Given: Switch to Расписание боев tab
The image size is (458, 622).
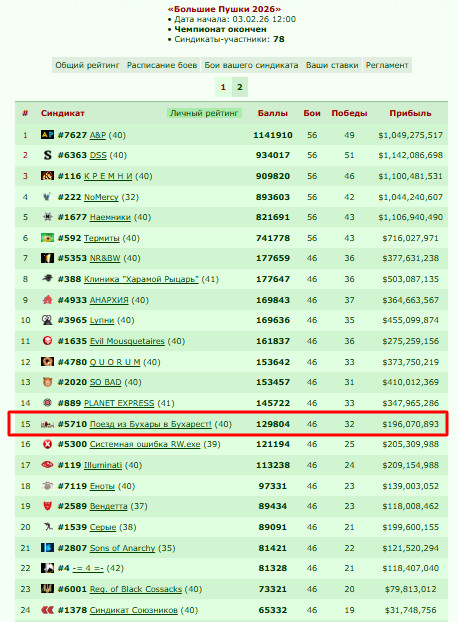Looking at the screenshot, I should (162, 65).
